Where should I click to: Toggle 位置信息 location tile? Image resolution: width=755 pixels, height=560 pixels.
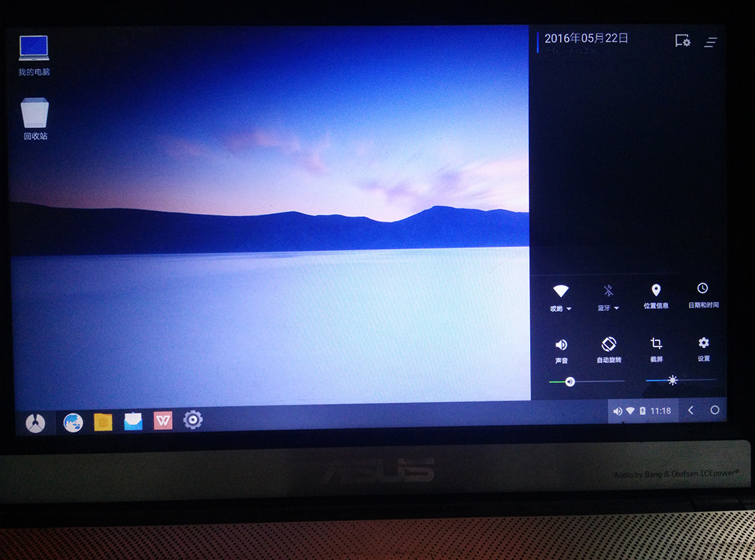pos(656,296)
